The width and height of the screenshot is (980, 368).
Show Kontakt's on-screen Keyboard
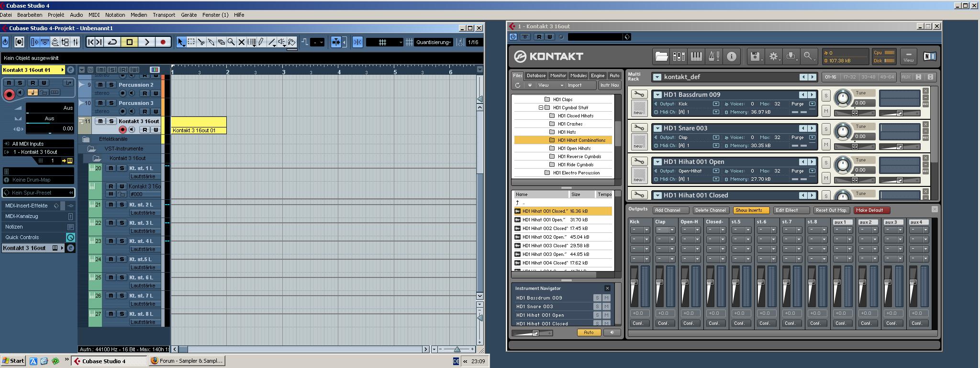[x=696, y=57]
